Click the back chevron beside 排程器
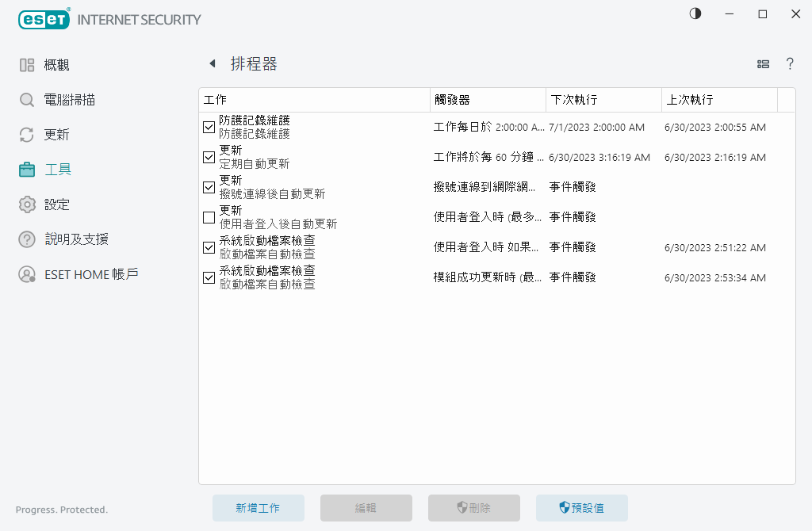The image size is (812, 531). (212, 63)
